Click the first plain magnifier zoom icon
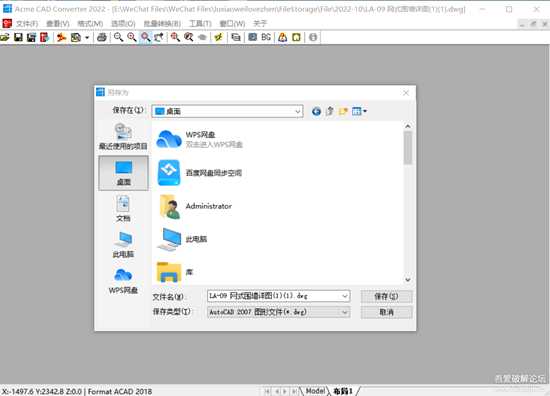Screen dimensions: 550x396 (119, 37)
